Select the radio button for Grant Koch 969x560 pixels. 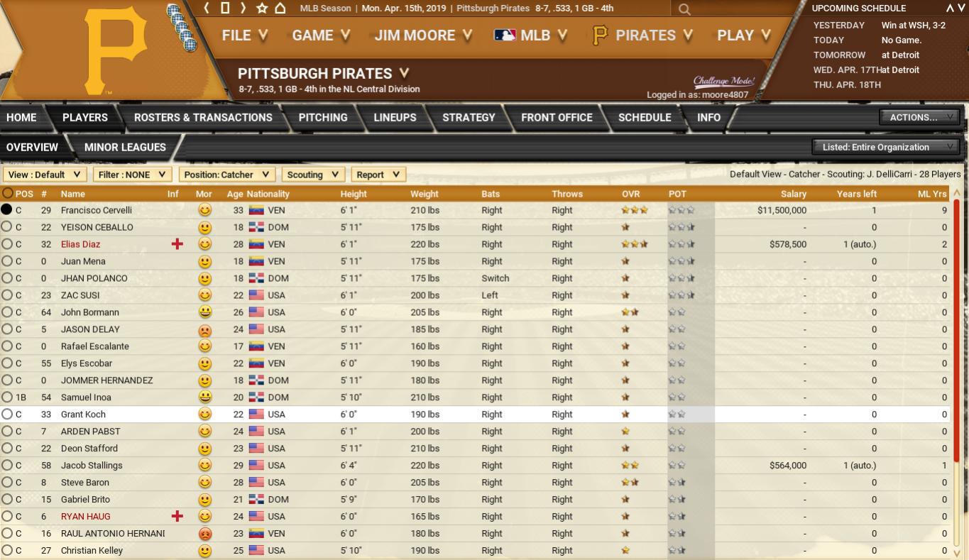[7, 414]
